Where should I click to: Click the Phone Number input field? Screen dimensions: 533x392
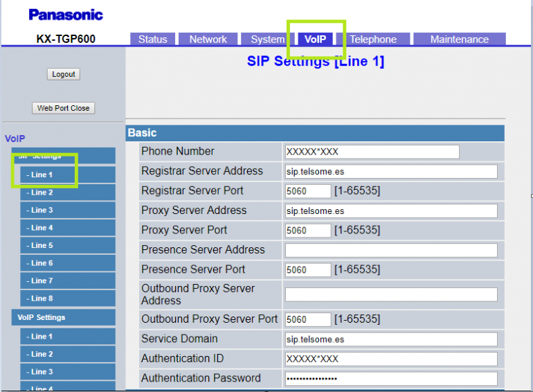372,152
